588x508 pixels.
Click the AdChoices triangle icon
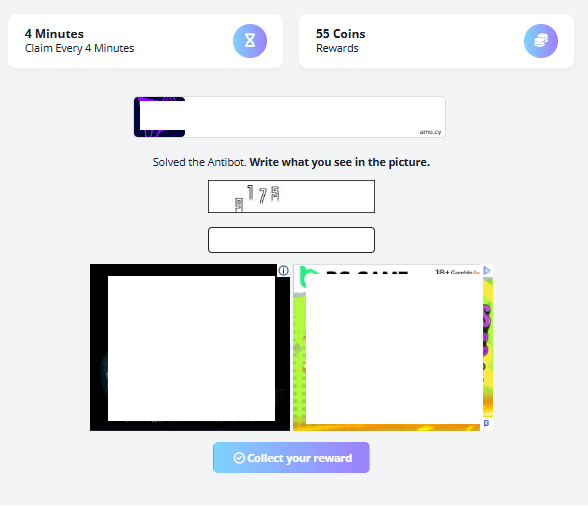pos(487,270)
